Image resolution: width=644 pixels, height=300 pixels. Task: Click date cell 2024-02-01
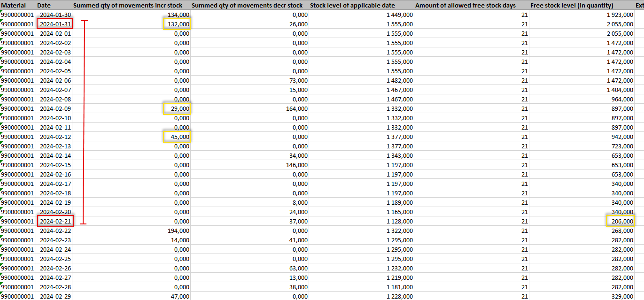[54, 33]
